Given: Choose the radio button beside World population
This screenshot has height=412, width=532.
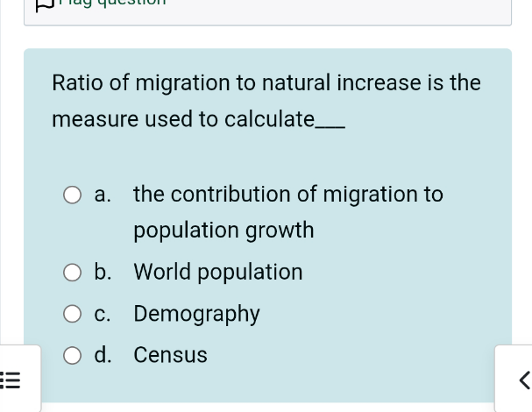Looking at the screenshot, I should (73, 273).
